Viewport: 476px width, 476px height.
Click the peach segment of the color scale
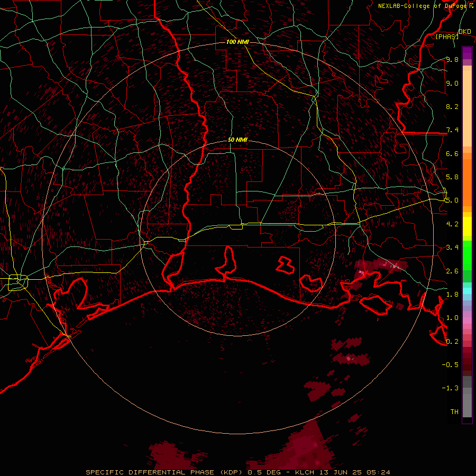point(467,106)
